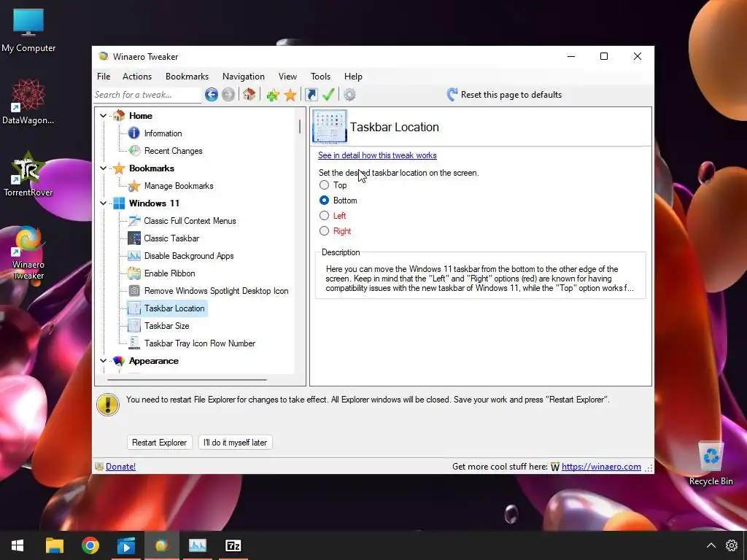Viewport: 747px width, 560px height.
Task: Click the Taskbar Size tree icon
Action: coord(134,326)
